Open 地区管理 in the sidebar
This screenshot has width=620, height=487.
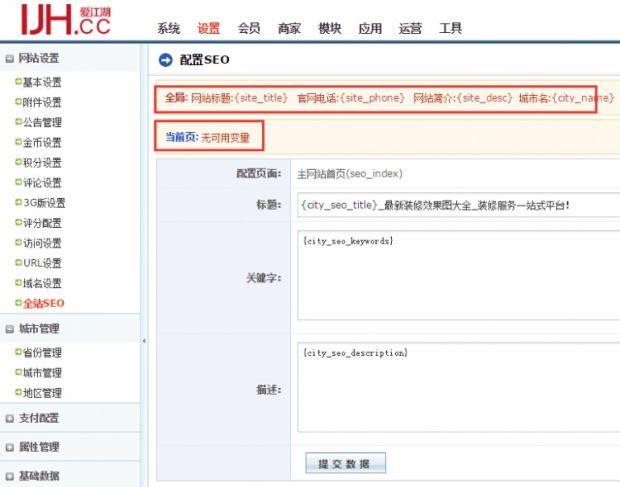(x=42, y=393)
